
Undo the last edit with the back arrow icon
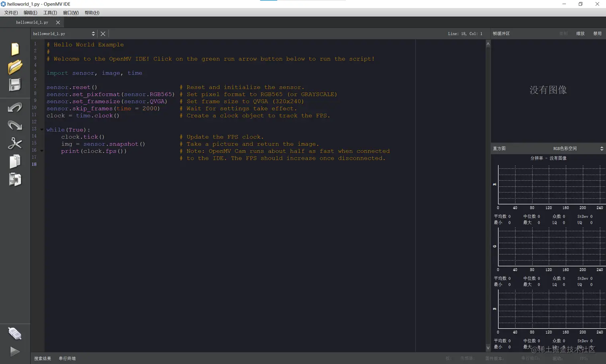pyautogui.click(x=15, y=107)
